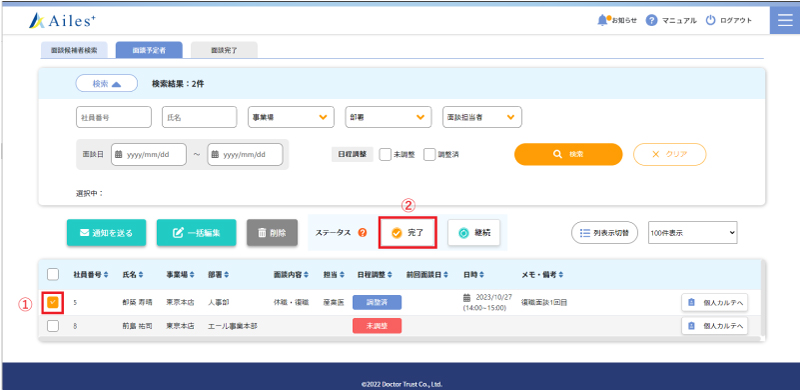Sort by 事業場 column arrows
Screen dimensions: 800x390
coord(192,275)
